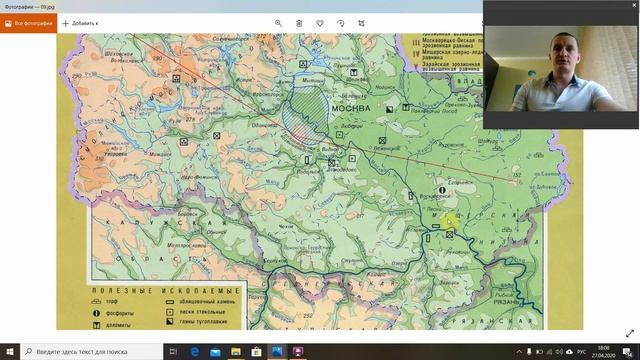This screenshot has height=360, width=640.
Task: Click the РЯЗАНЬ label on the map
Action: coord(506,302)
